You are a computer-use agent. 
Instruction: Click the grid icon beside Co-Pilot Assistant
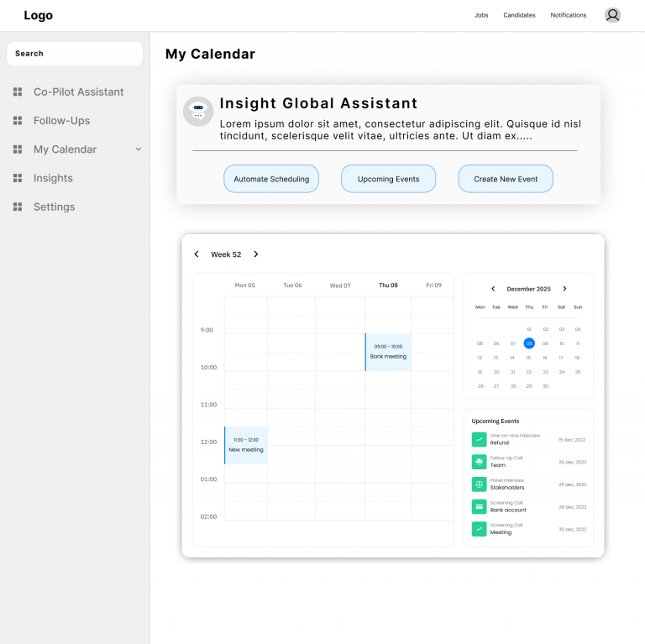point(18,92)
